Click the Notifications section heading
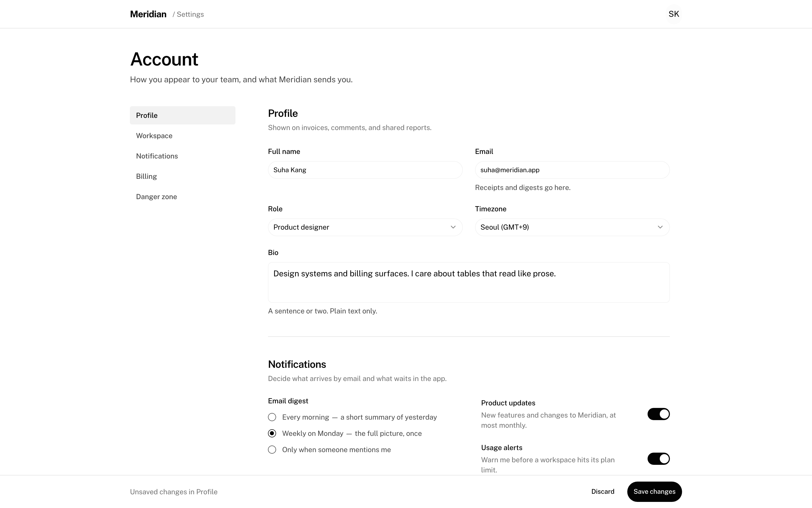 297,364
